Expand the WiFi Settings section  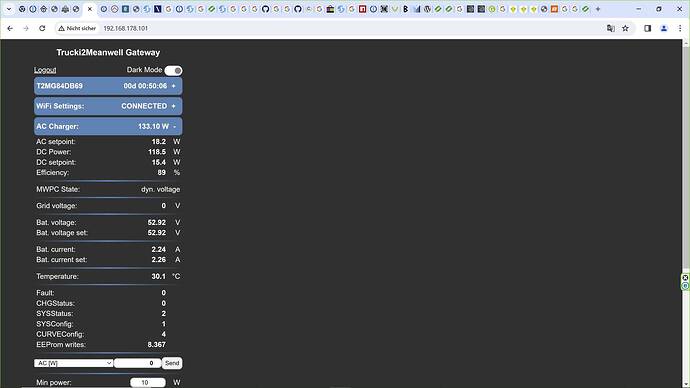point(108,106)
